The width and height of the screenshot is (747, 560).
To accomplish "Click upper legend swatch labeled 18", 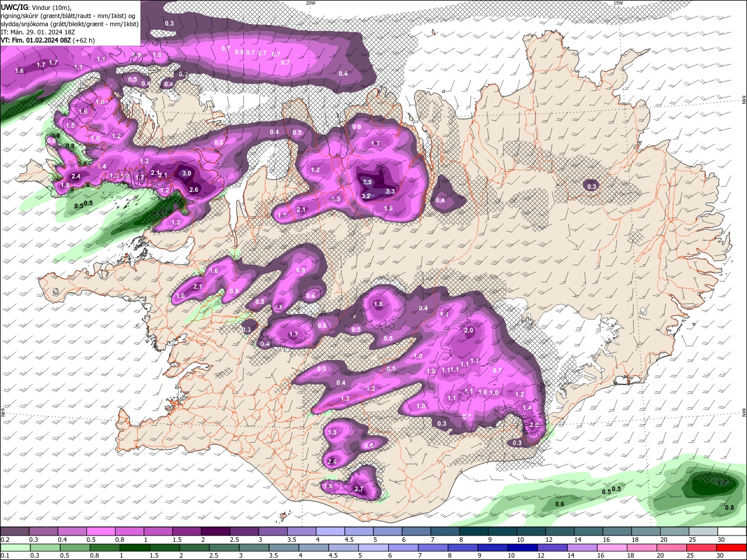I will (x=645, y=531).
